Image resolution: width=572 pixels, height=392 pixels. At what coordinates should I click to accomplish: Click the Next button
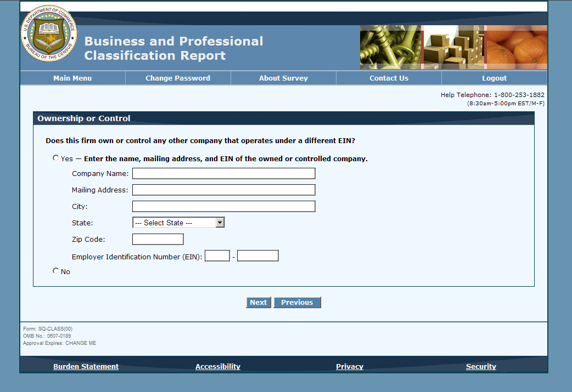[258, 303]
